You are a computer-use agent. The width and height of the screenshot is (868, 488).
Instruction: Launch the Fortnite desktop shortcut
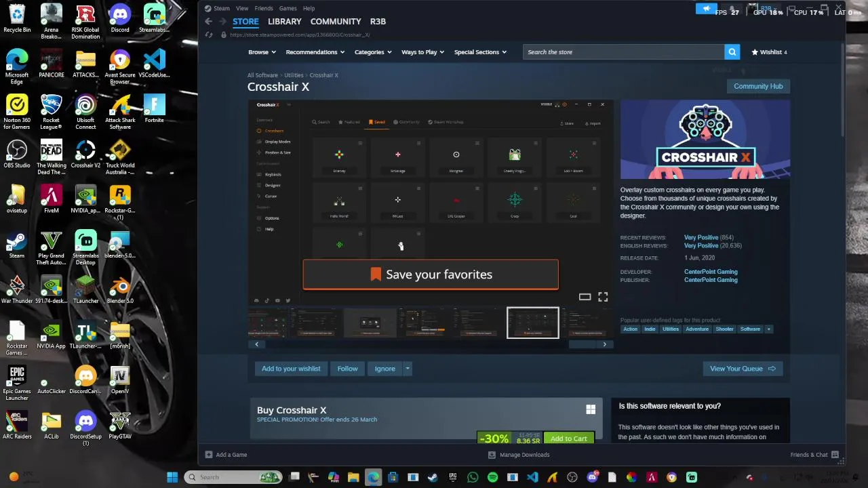(x=154, y=109)
